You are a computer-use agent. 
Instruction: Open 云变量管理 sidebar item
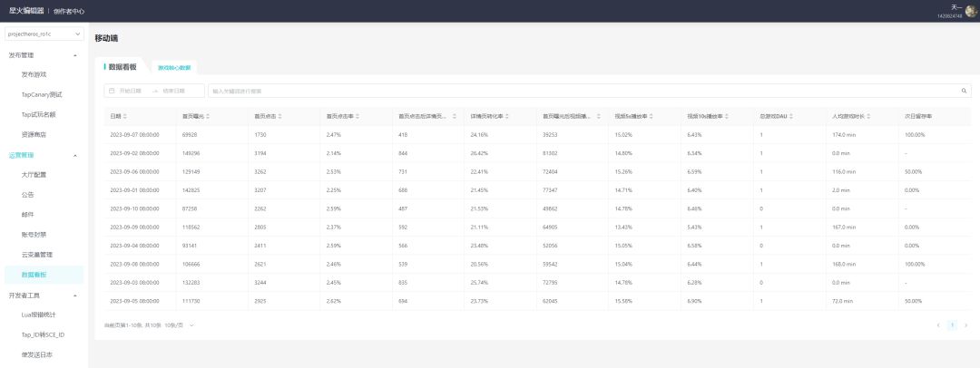(x=37, y=255)
